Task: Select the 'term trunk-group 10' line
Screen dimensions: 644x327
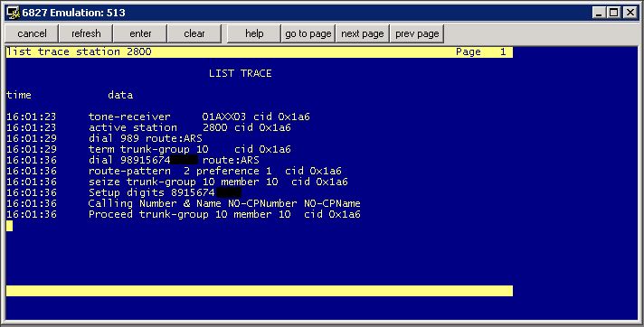Action: point(148,149)
